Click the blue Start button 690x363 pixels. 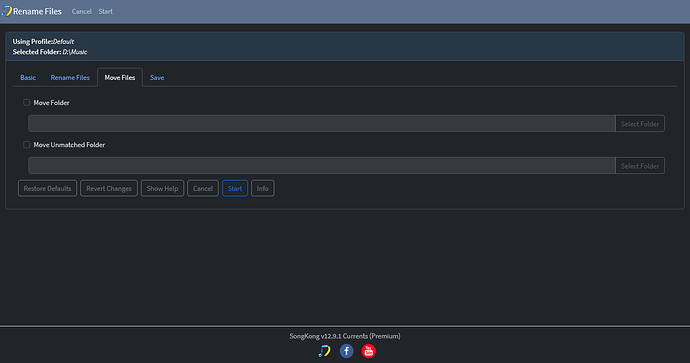235,188
